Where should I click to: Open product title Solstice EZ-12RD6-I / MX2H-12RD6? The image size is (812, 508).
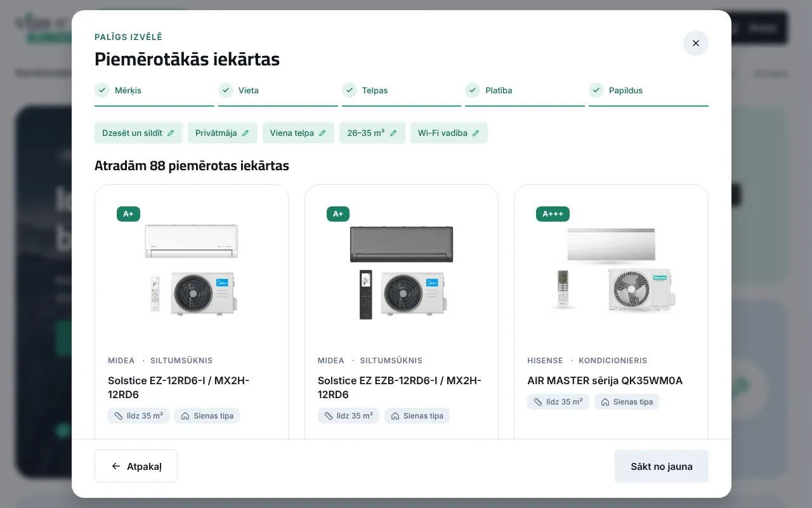click(x=179, y=387)
